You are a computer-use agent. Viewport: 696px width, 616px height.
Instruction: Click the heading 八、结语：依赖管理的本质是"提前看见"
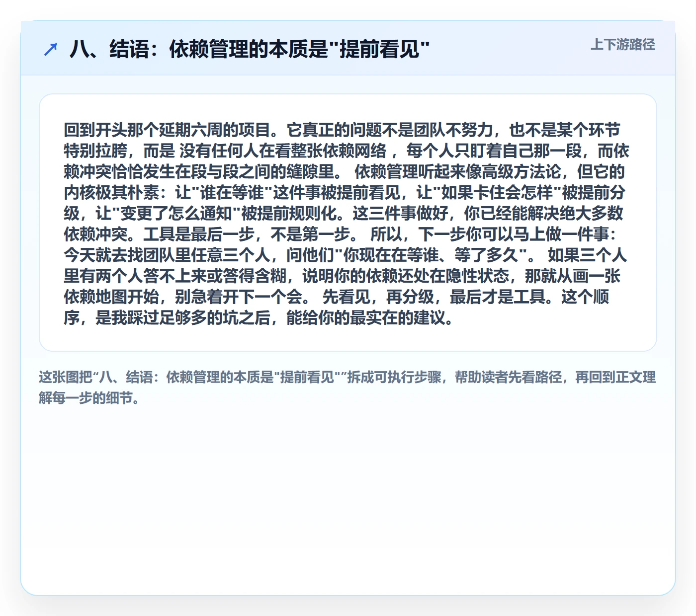250,49
